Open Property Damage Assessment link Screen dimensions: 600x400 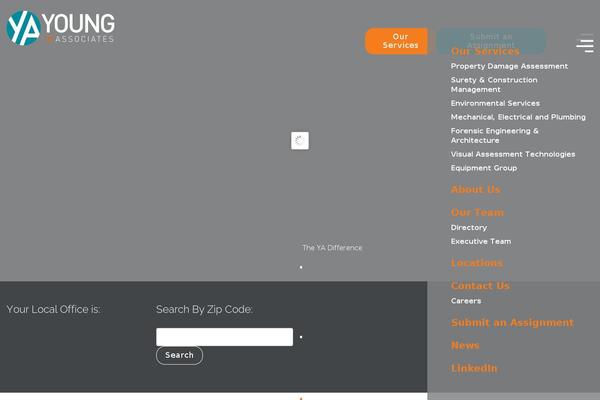509,66
